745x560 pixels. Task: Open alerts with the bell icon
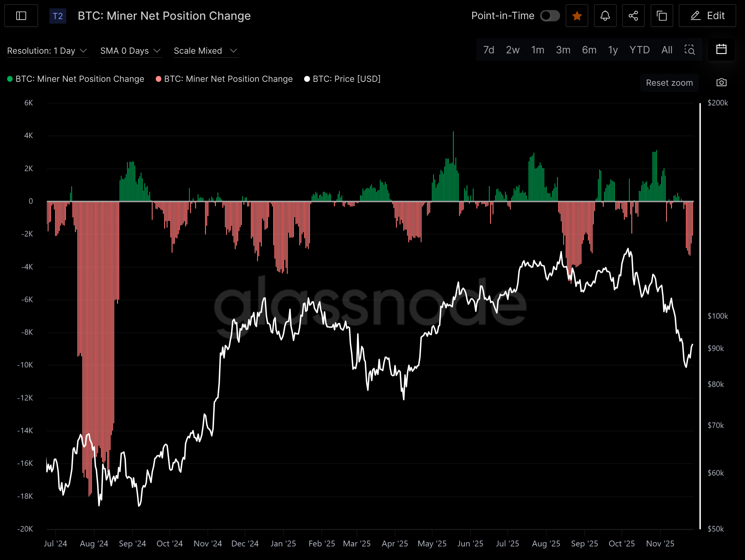tap(605, 16)
